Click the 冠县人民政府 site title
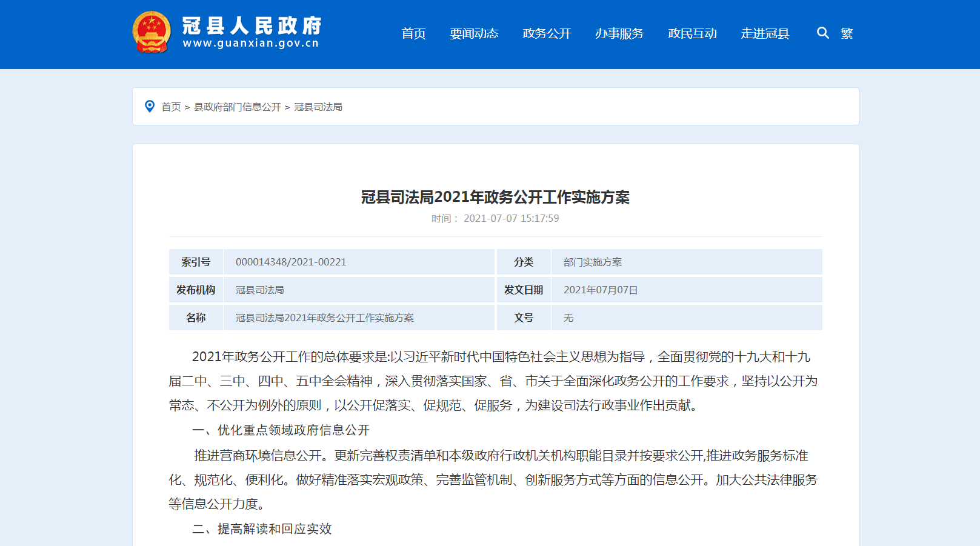This screenshot has width=980, height=546. coord(252,25)
